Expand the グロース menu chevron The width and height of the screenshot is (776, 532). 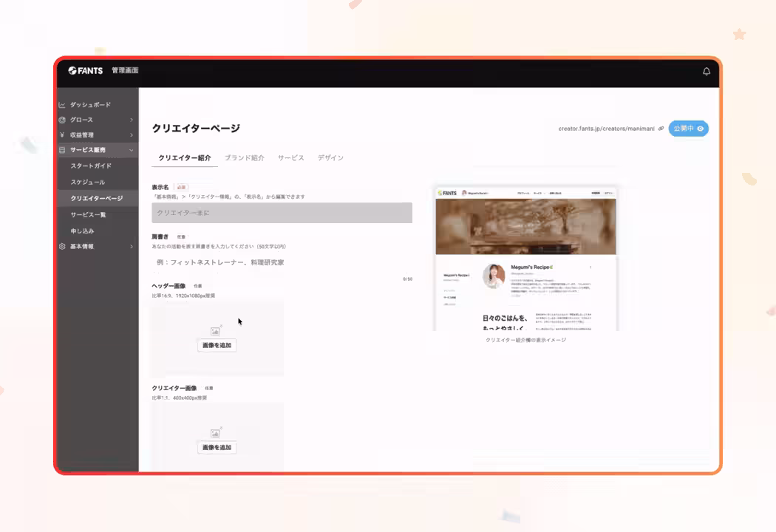click(x=131, y=120)
